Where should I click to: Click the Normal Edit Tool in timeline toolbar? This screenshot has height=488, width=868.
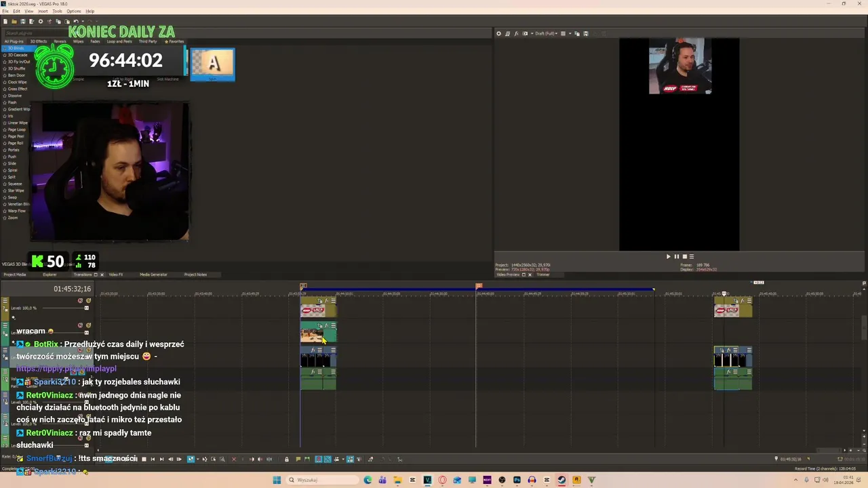tap(191, 459)
